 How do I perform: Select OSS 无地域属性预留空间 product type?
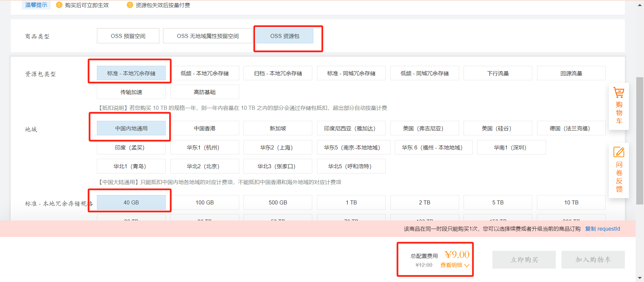(208, 36)
